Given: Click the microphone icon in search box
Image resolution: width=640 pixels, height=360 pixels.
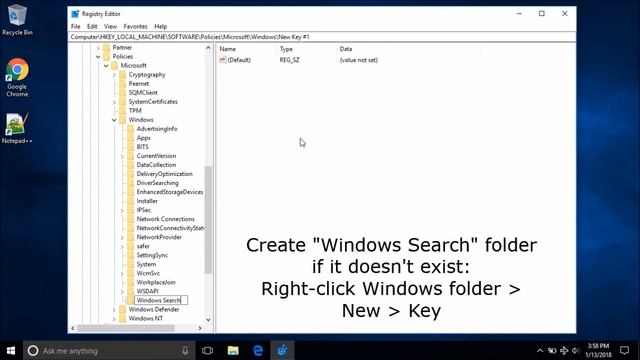Looking at the screenshot, I should pos(185,351).
